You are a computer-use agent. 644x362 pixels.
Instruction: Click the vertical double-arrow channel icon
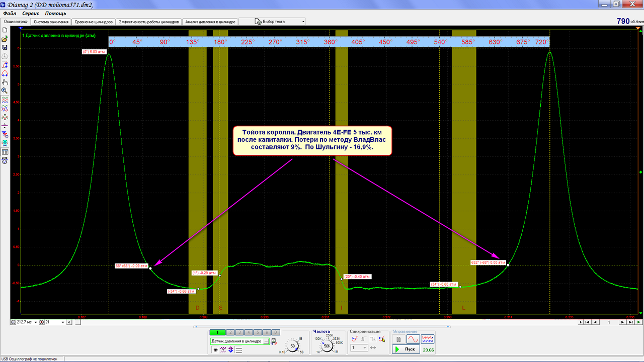tap(231, 349)
